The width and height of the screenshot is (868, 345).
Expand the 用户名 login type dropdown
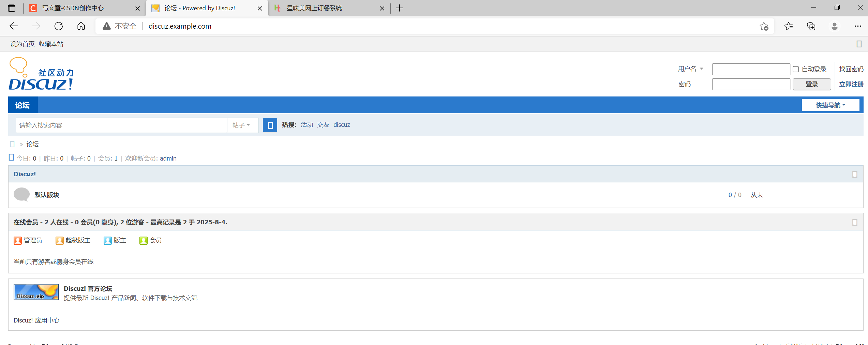pyautogui.click(x=690, y=69)
